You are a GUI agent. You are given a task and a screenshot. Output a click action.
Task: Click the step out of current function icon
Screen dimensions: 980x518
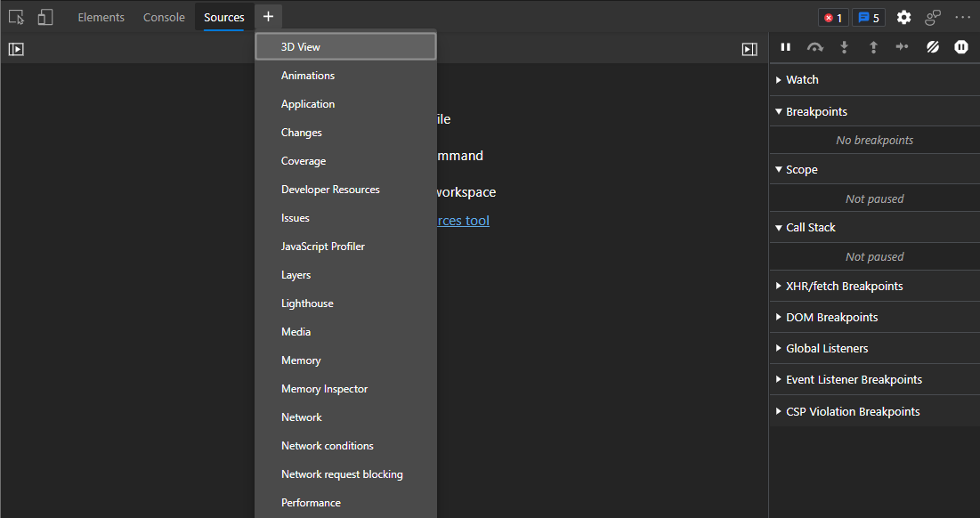coord(873,47)
